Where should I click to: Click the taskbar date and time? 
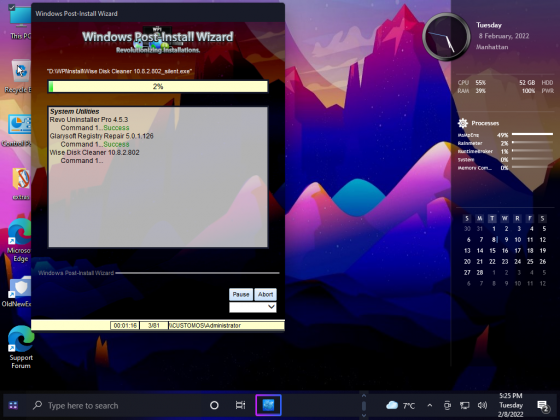511,405
